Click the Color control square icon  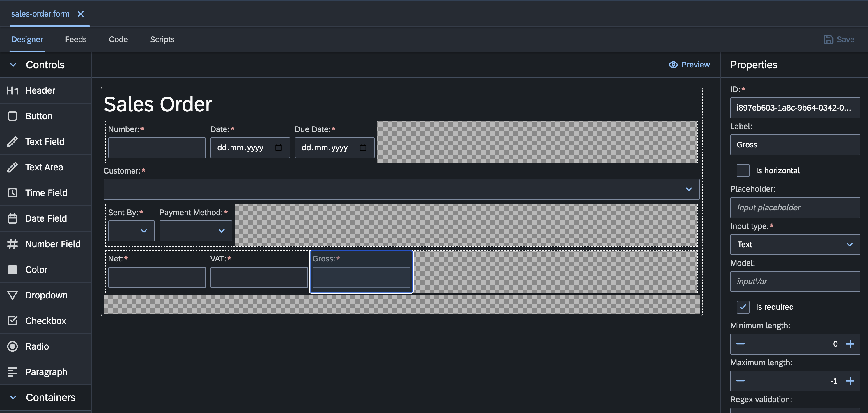click(13, 270)
